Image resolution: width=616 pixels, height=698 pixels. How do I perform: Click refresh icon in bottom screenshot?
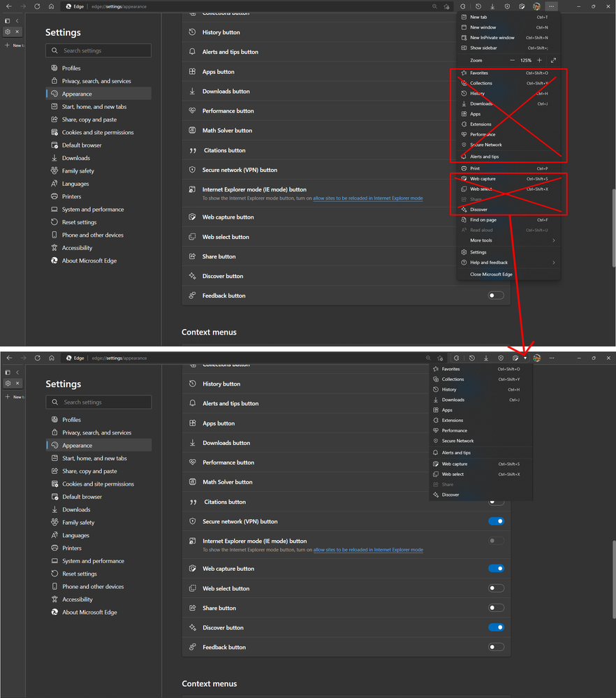pos(38,358)
